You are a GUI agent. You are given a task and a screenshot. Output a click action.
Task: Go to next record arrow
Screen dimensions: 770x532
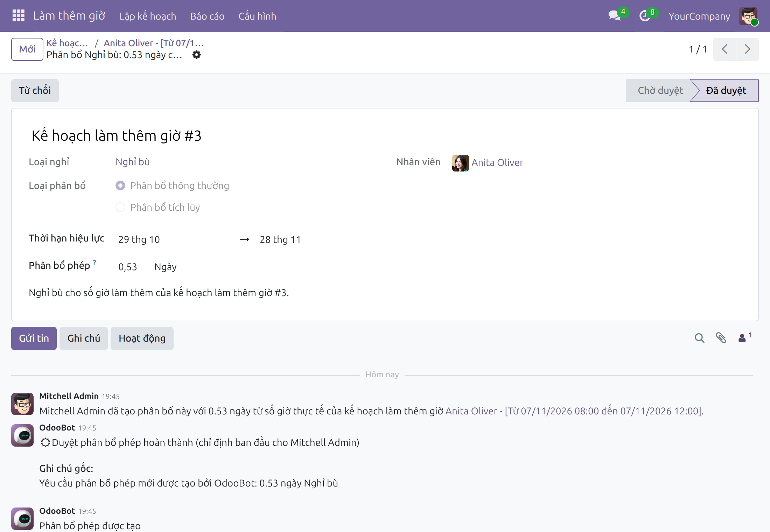[x=747, y=49]
